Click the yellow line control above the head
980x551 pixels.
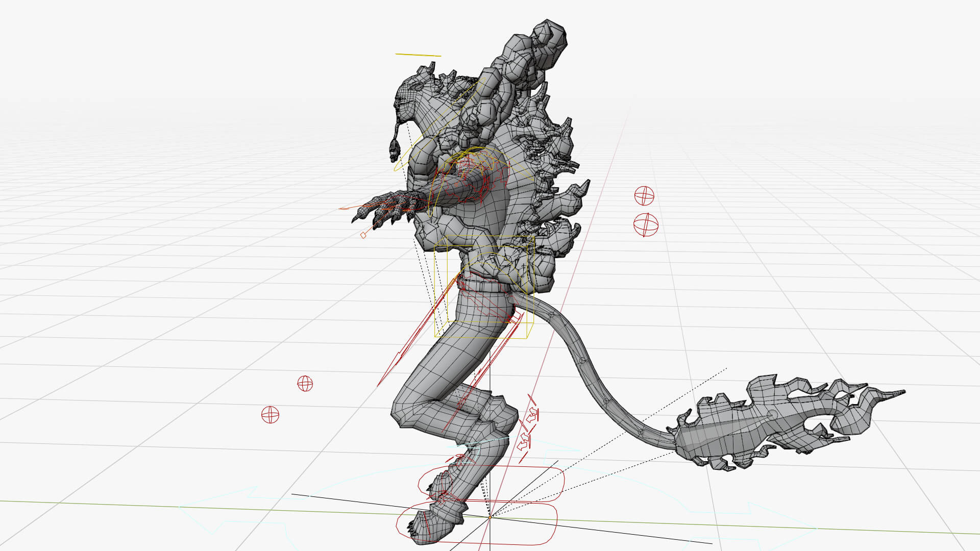click(418, 55)
